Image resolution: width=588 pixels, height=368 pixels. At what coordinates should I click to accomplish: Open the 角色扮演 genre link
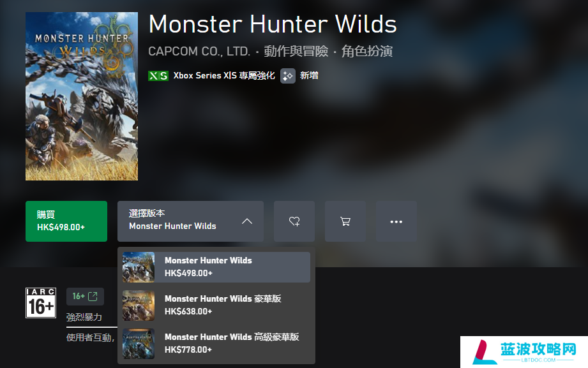click(x=366, y=51)
